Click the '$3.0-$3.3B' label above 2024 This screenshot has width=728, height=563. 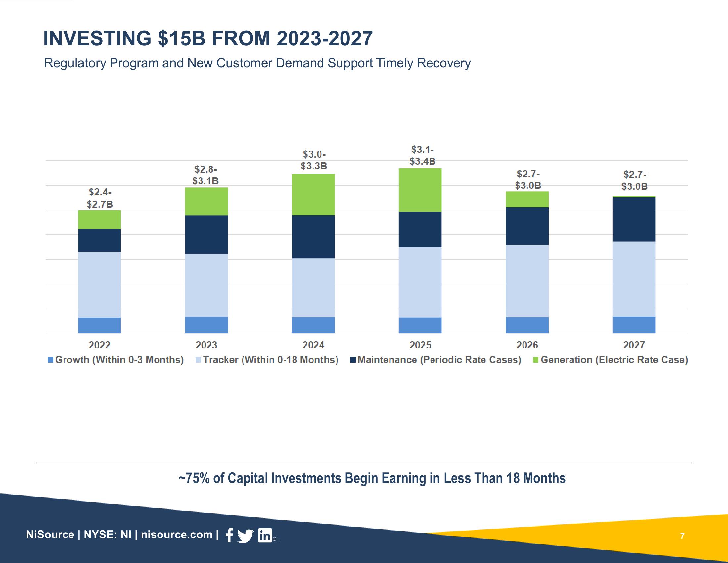(x=314, y=160)
